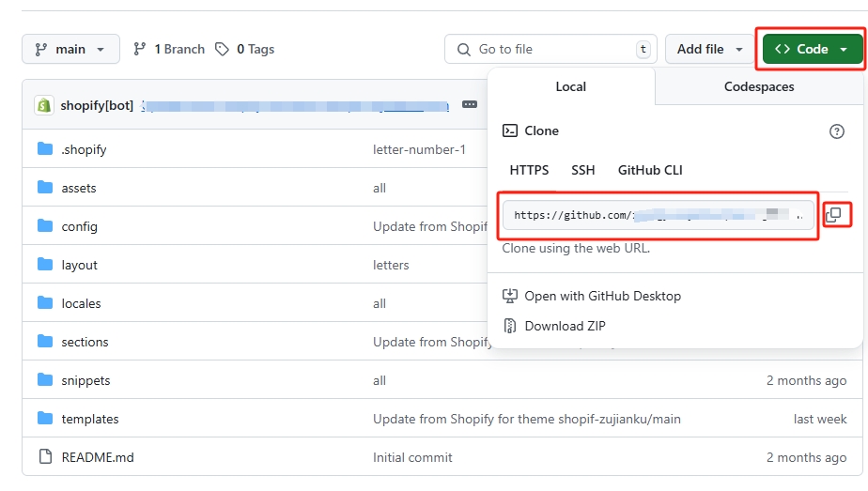Open the letters commit message for layout
Image resolution: width=868 pixels, height=491 pixels.
tap(391, 266)
